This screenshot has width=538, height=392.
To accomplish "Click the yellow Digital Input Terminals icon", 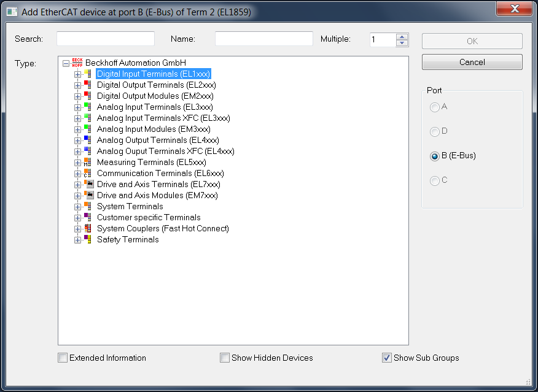I will (x=87, y=74).
